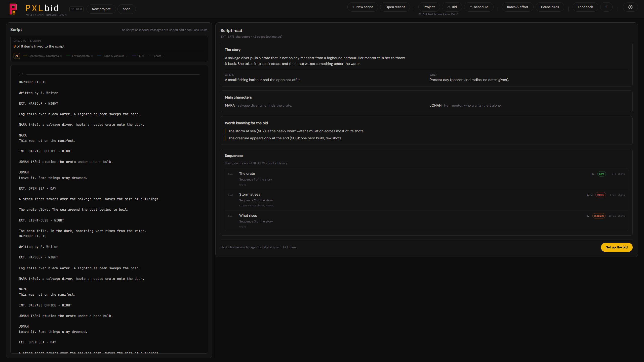Filter linked items by FX
This screenshot has width=644, height=362.
(x=138, y=56)
